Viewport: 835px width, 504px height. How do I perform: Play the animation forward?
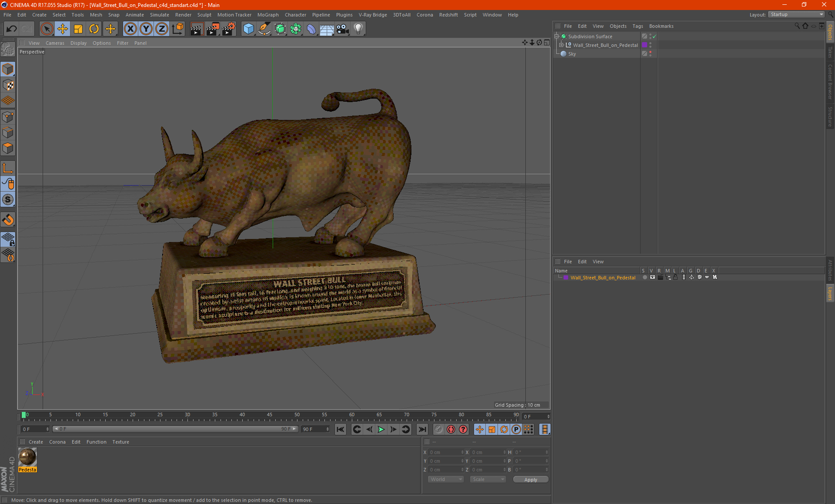381,429
